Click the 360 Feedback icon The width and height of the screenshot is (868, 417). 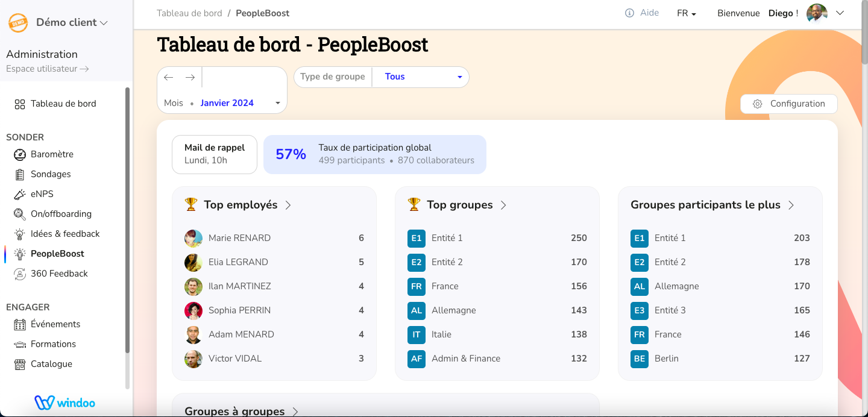pos(20,274)
